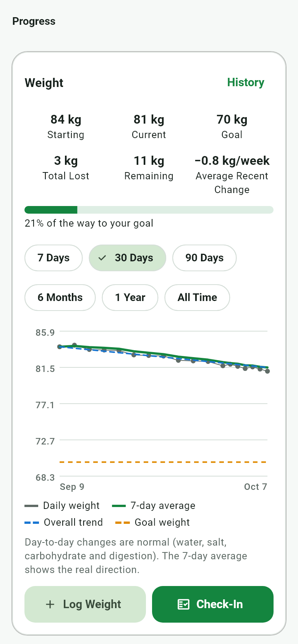Image resolution: width=298 pixels, height=644 pixels.
Task: Tap the Check-In button
Action: (213, 604)
